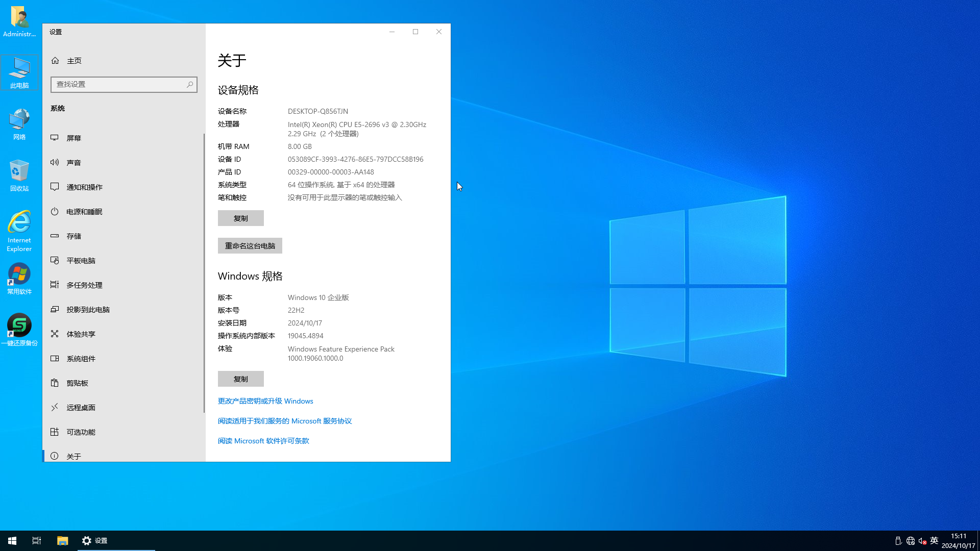Copy Windows specifications with second 复制 button
Image resolution: width=980 pixels, height=551 pixels.
point(241,379)
